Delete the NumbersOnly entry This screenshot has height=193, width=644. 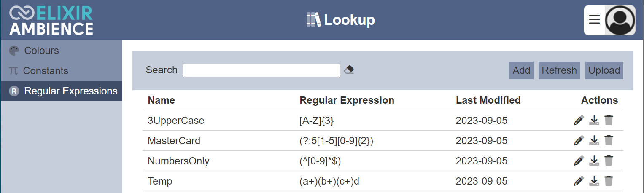609,161
